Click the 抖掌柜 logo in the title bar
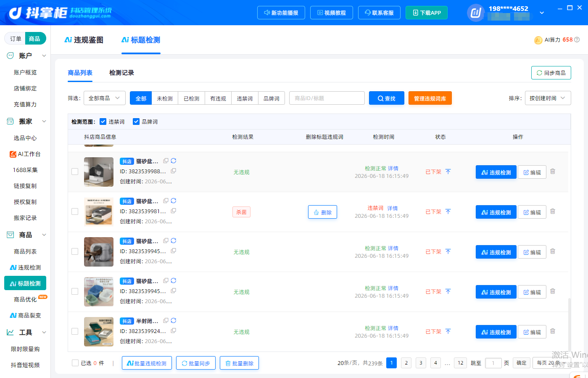Viewport: 588px width, 378px height. point(61,13)
